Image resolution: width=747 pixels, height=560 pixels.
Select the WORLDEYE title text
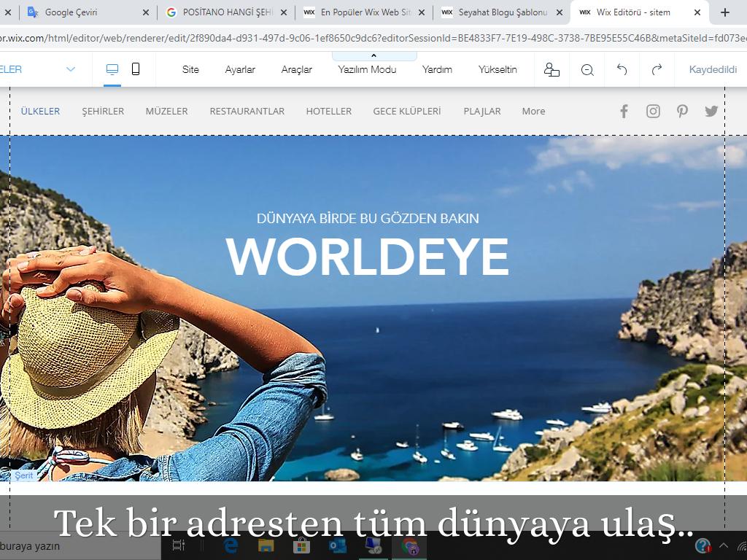(x=367, y=257)
